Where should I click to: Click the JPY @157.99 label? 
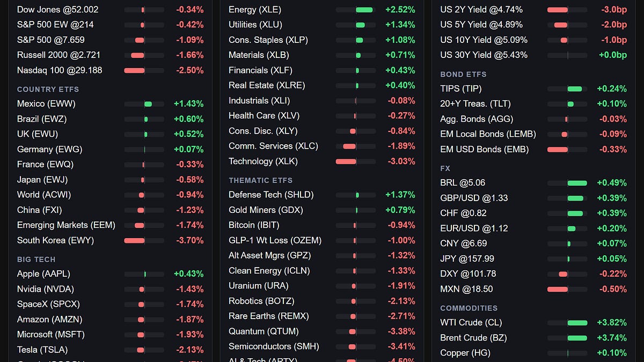(x=467, y=258)
